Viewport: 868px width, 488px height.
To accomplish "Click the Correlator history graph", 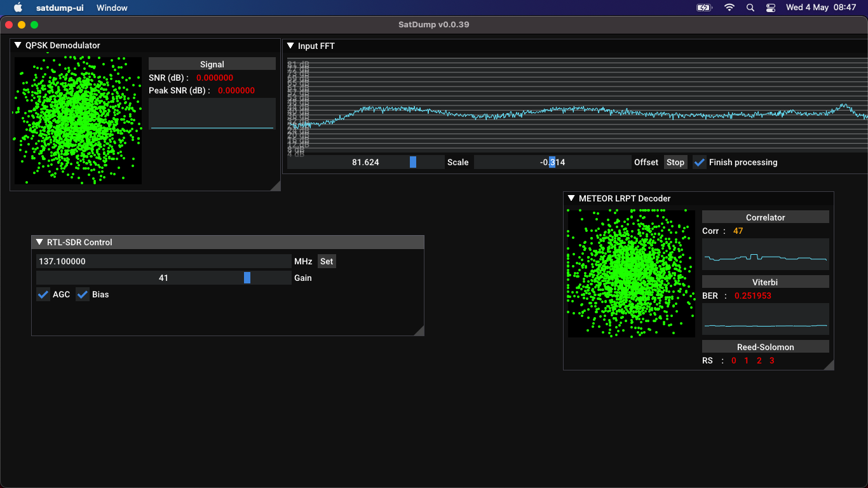I will point(766,254).
